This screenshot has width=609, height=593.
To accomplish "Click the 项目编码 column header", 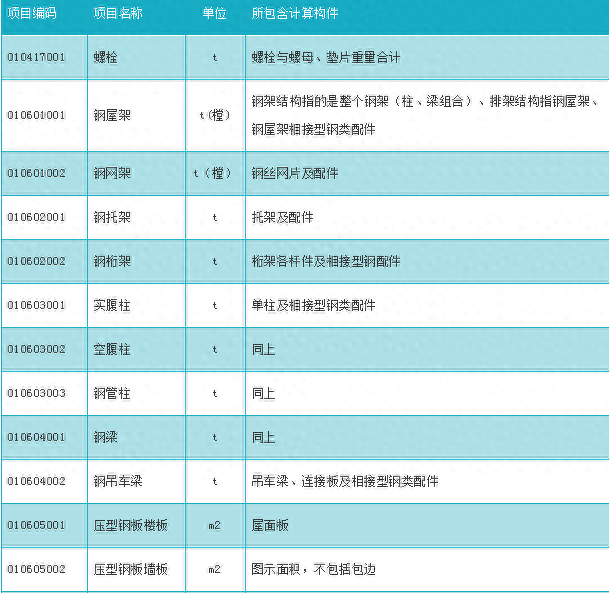I will point(32,15).
